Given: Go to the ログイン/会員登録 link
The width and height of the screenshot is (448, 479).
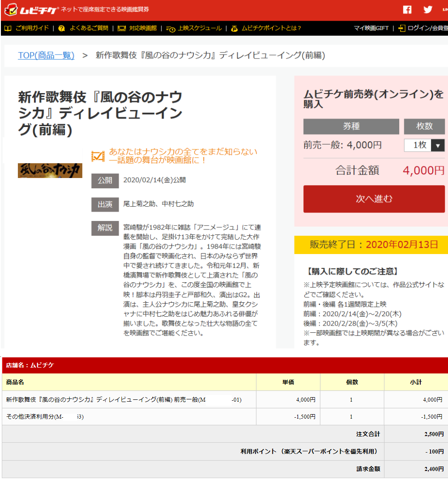Looking at the screenshot, I should pos(428,28).
